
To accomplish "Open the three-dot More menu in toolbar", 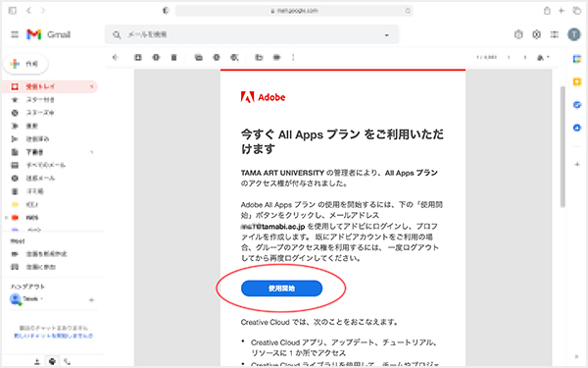I will [293, 58].
